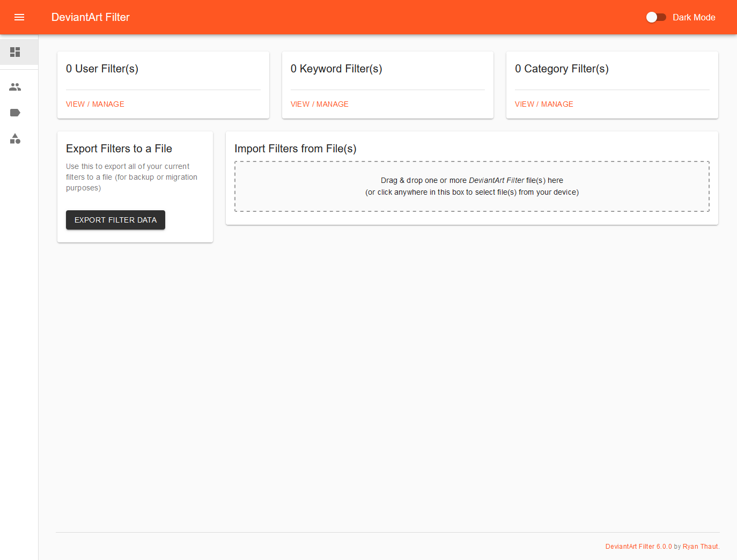This screenshot has width=737, height=560.
Task: Click the Dark Mode label
Action: click(694, 17)
